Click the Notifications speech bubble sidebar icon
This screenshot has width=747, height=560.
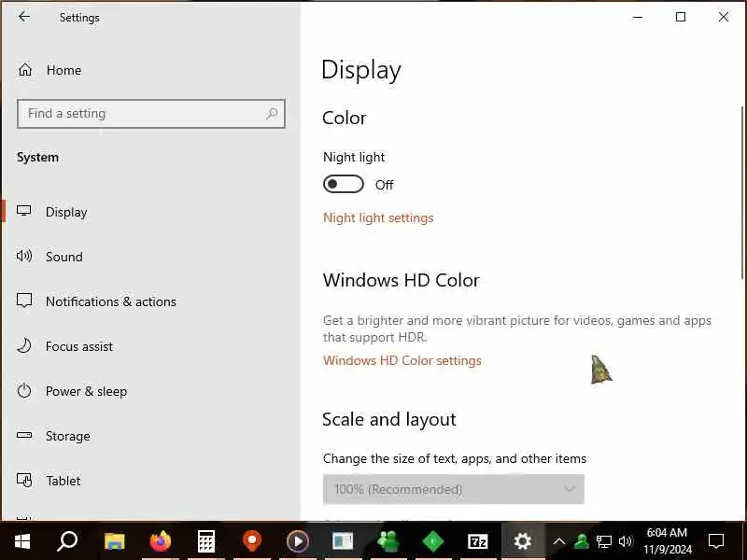(24, 301)
